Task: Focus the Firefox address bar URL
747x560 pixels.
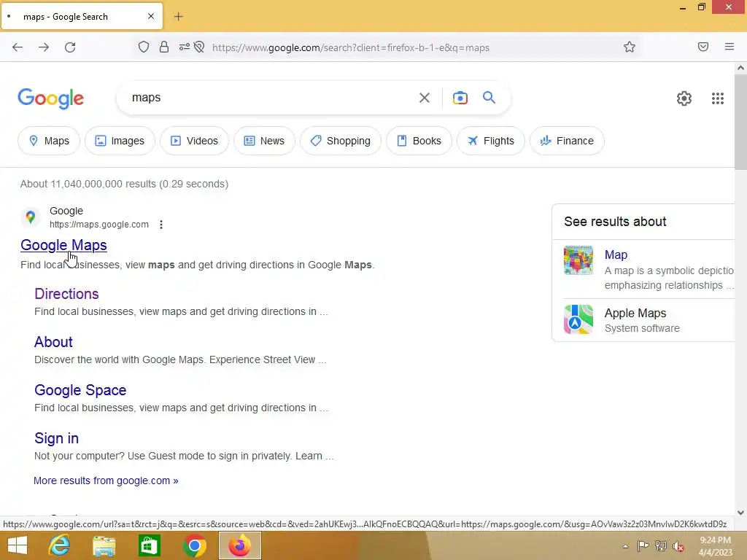Action: click(x=351, y=47)
